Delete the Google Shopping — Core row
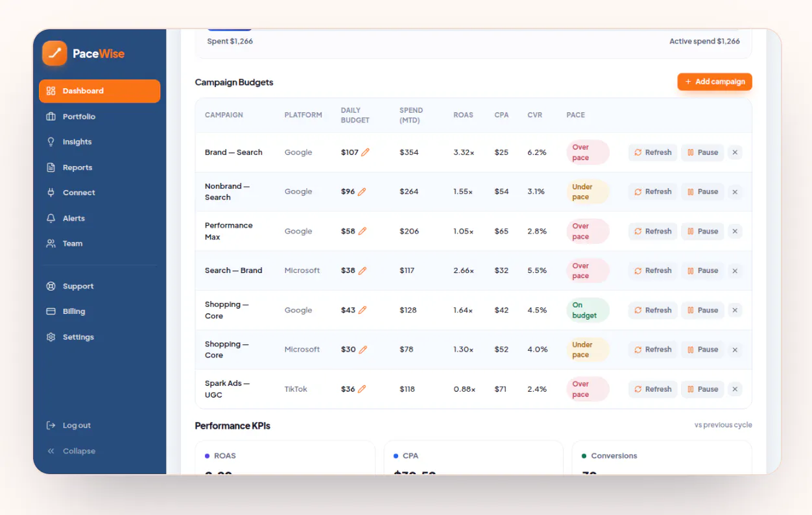This screenshot has height=515, width=812. (x=735, y=310)
